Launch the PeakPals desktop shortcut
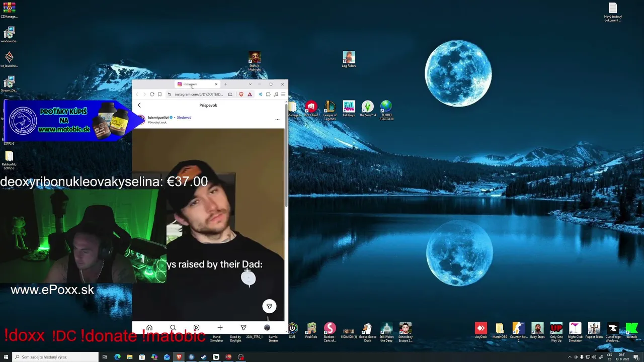This screenshot has width=644, height=362. [311, 330]
